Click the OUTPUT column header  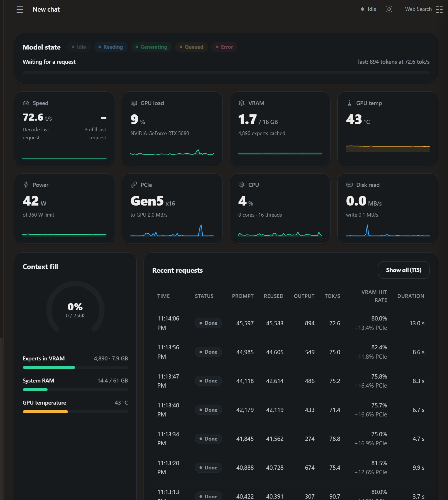pyautogui.click(x=304, y=296)
